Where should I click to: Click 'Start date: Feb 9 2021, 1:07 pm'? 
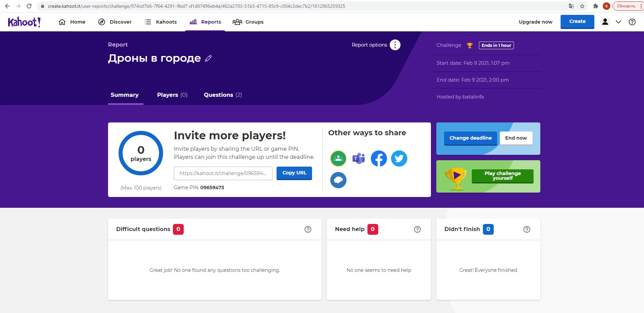[x=473, y=63]
